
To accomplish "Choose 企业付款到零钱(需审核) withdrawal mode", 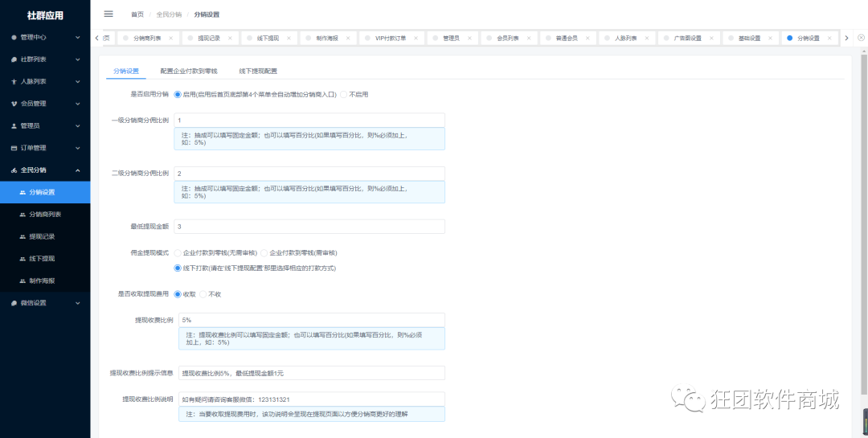I will (x=264, y=253).
